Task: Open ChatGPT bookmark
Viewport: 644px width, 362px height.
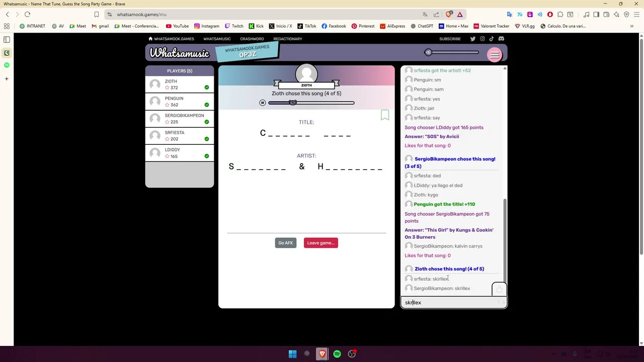Action: click(422, 26)
